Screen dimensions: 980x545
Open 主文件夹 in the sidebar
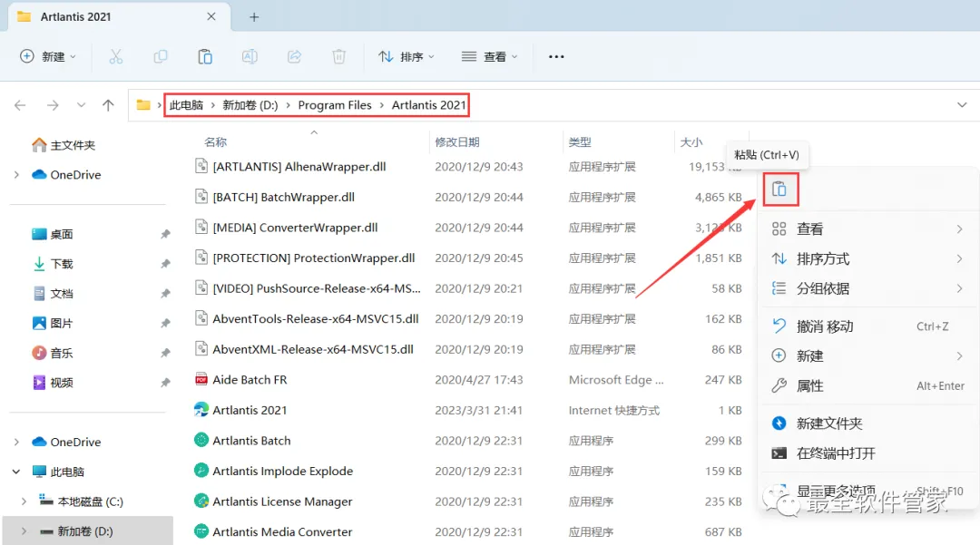click(64, 145)
